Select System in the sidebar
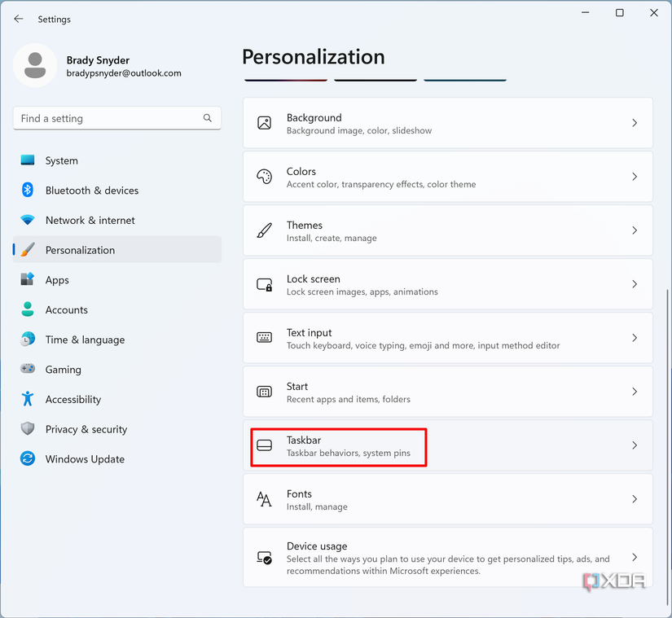 [x=62, y=160]
